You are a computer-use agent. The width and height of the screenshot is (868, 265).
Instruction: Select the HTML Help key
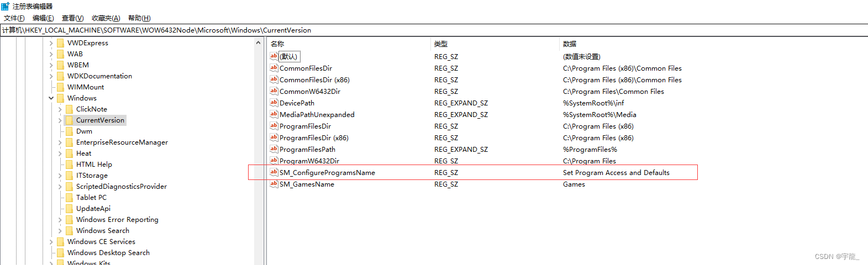point(94,165)
